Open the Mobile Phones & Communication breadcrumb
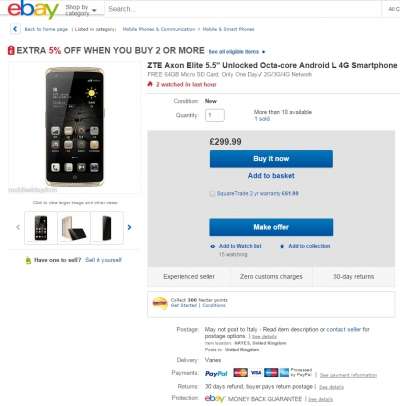The width and height of the screenshot is (400, 406). pos(159,29)
